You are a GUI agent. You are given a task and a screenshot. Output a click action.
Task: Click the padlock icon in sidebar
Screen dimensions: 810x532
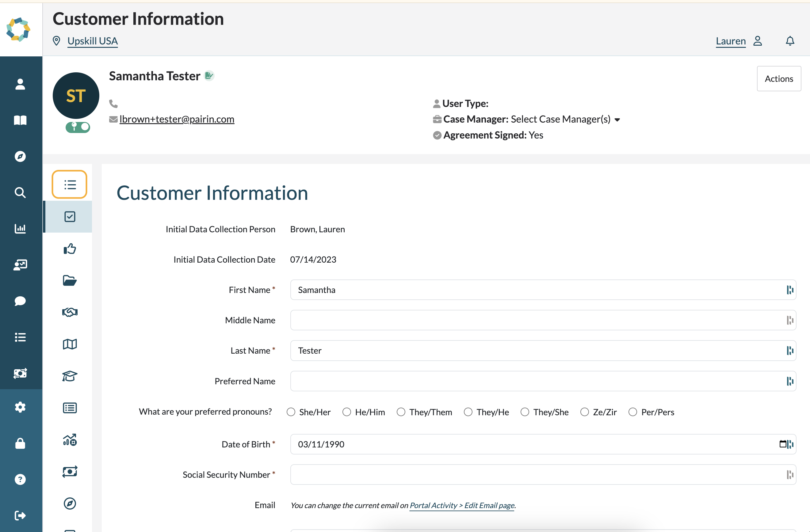21,443
